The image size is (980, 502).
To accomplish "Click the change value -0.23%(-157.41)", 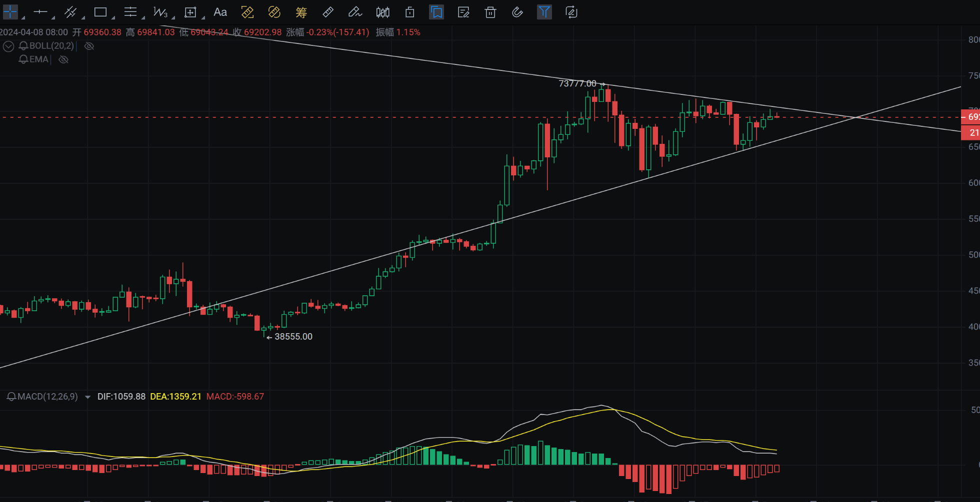I will click(x=338, y=32).
